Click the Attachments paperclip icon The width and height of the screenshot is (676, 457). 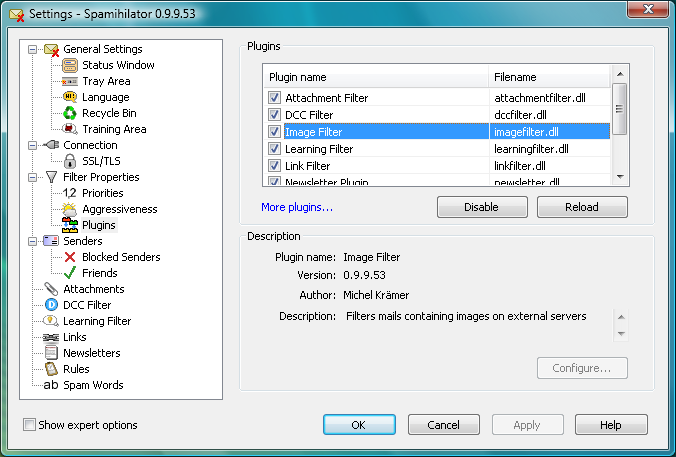[51, 289]
